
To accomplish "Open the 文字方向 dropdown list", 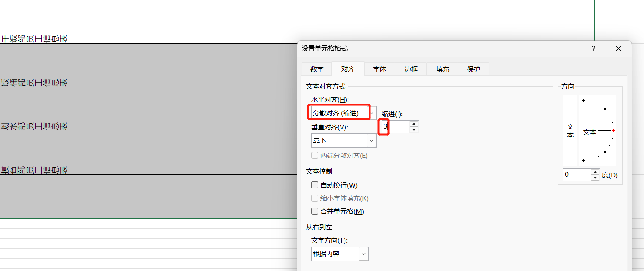I will 364,254.
